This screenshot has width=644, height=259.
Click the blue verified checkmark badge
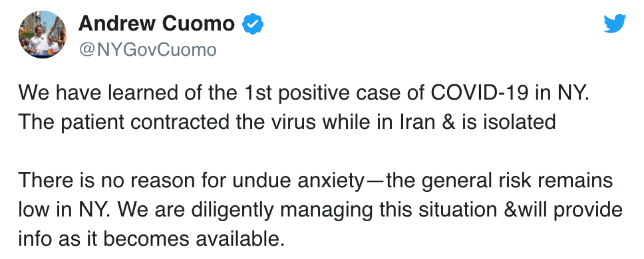pyautogui.click(x=253, y=24)
